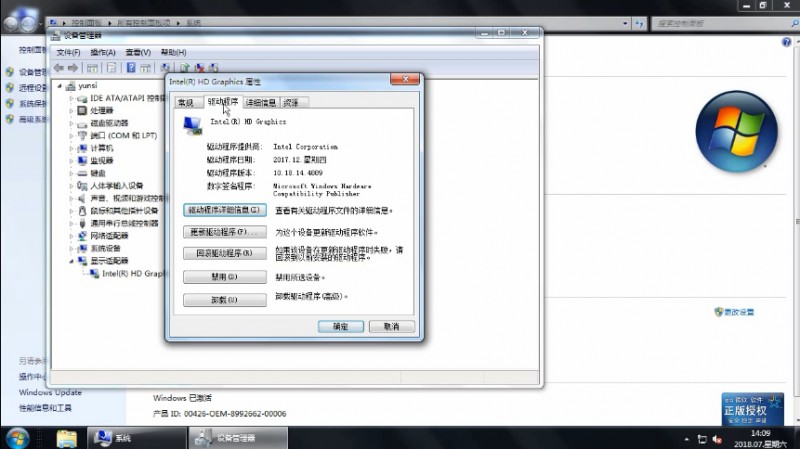Expand the 键盘 node
800x449 pixels.
[71, 173]
